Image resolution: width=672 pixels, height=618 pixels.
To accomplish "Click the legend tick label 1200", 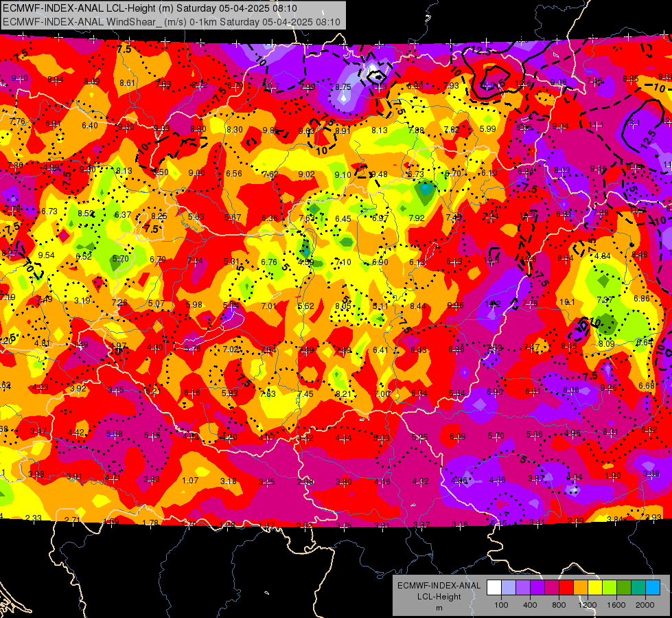I will point(588,605).
